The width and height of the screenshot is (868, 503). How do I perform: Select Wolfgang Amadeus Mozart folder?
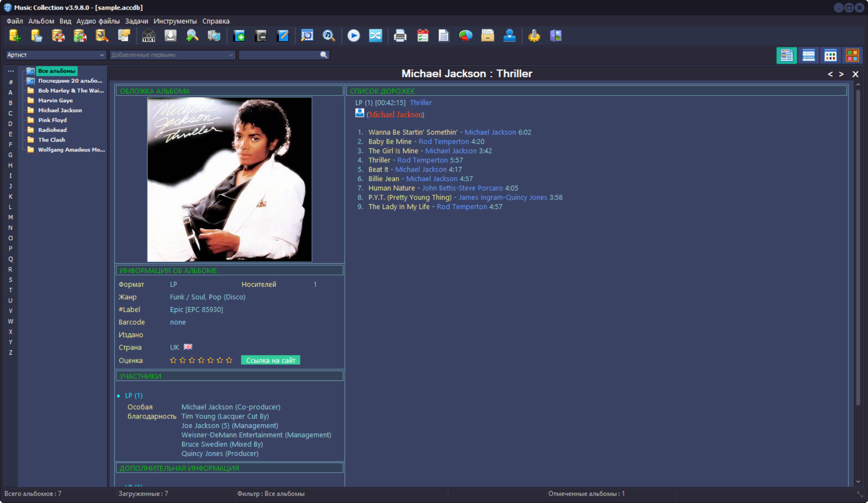click(71, 150)
